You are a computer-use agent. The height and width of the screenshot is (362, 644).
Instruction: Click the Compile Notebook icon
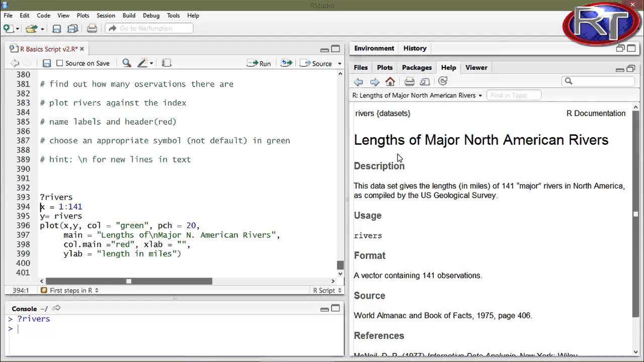pyautogui.click(x=167, y=63)
